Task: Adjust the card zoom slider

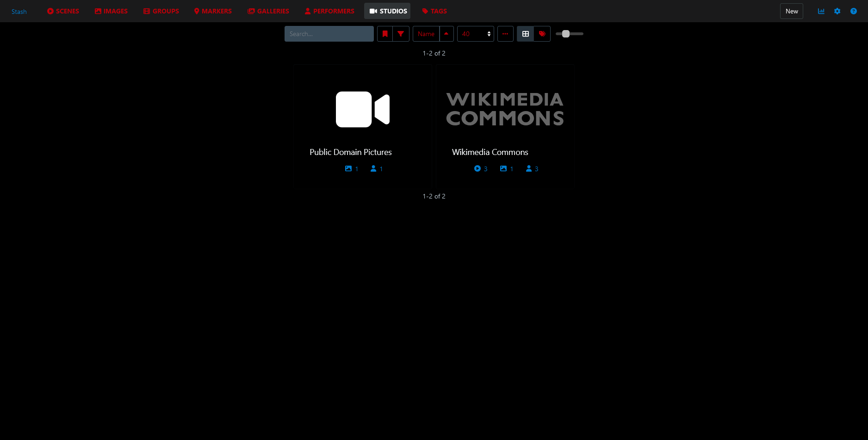Action: pos(570,34)
